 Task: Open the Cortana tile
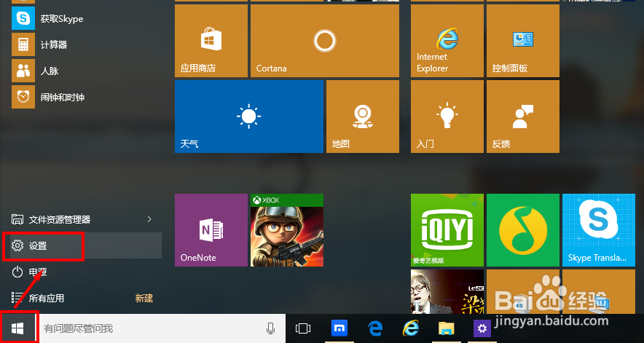tap(325, 41)
